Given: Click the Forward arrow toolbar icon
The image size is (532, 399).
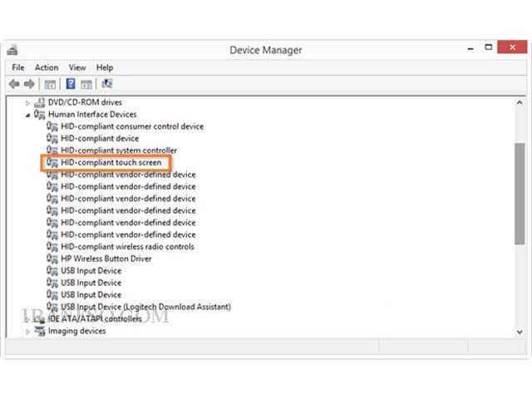Looking at the screenshot, I should tap(30, 84).
